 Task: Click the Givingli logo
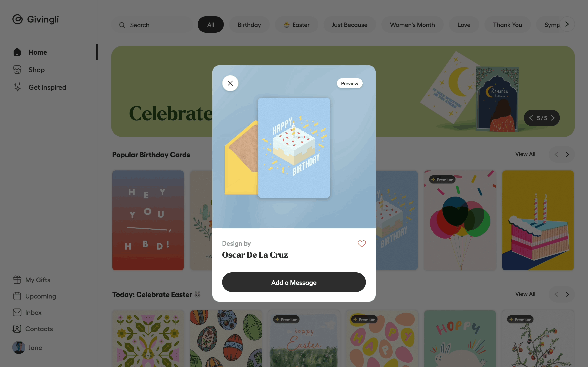click(36, 19)
